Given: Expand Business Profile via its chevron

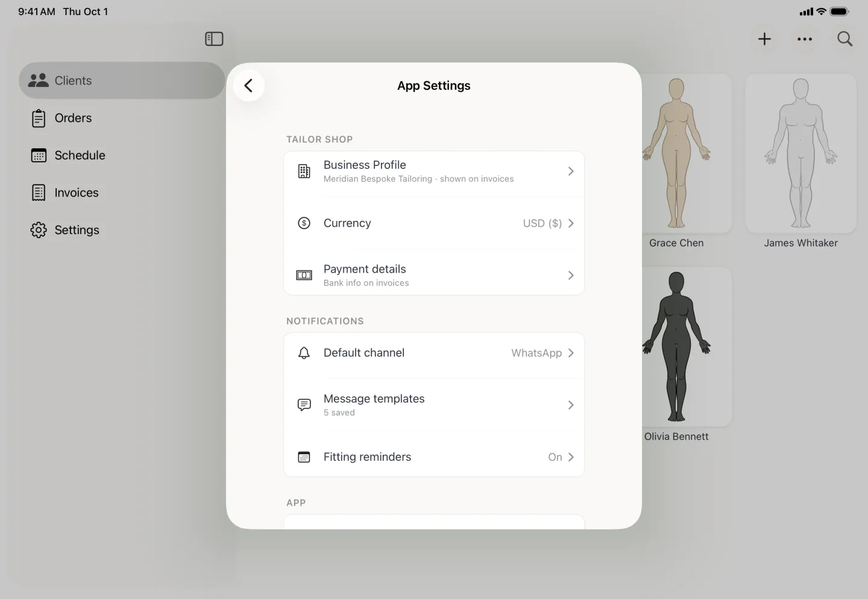Looking at the screenshot, I should 571,171.
